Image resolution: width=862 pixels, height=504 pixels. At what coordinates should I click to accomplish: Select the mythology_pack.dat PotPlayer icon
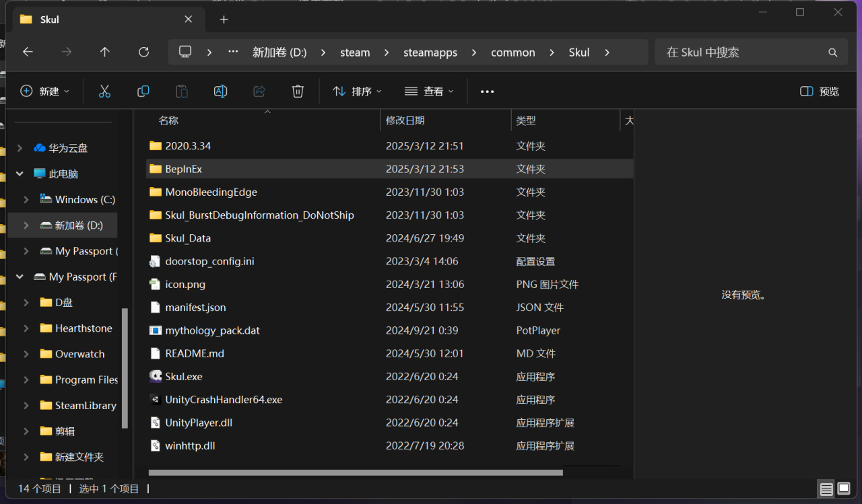pos(156,330)
